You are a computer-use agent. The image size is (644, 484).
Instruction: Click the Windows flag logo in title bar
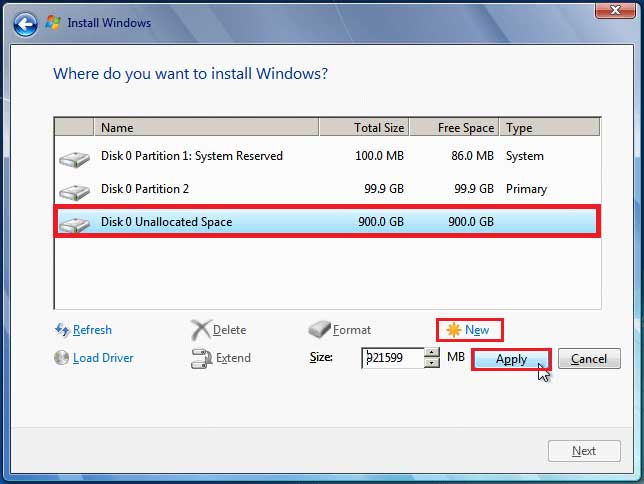point(53,22)
